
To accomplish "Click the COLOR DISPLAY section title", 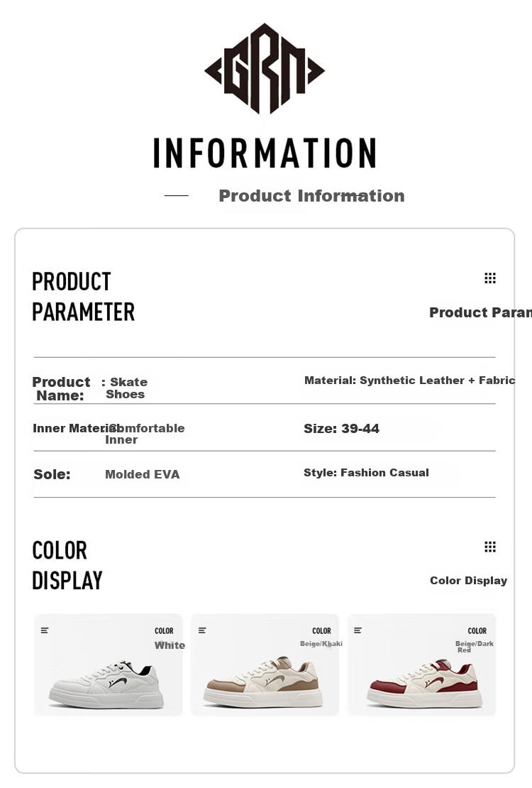I will pyautogui.click(x=67, y=565).
